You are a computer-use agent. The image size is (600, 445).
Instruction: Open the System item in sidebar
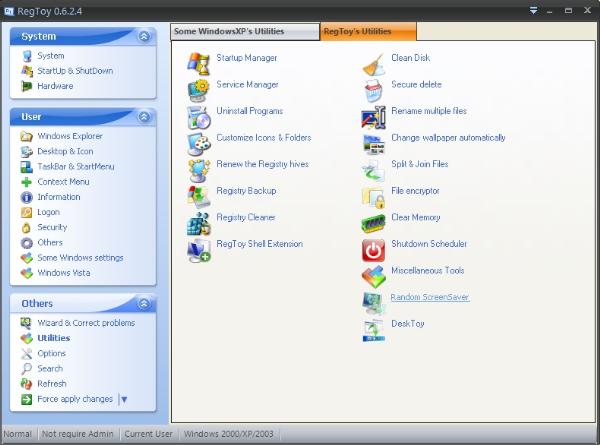pyautogui.click(x=51, y=56)
